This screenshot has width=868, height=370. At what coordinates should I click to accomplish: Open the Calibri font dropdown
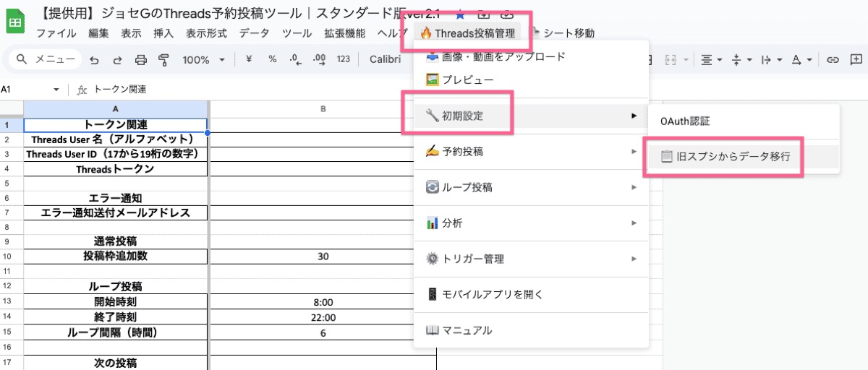[x=386, y=59]
